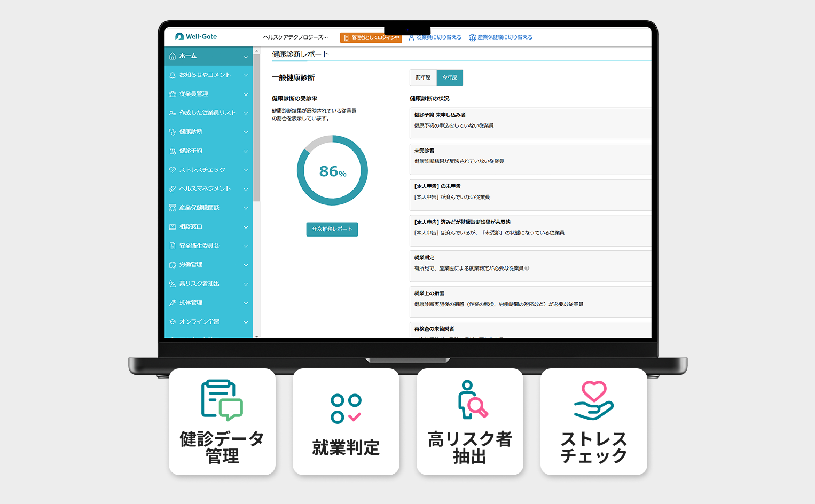Click the syringe icon for 抗体管理

173,303
